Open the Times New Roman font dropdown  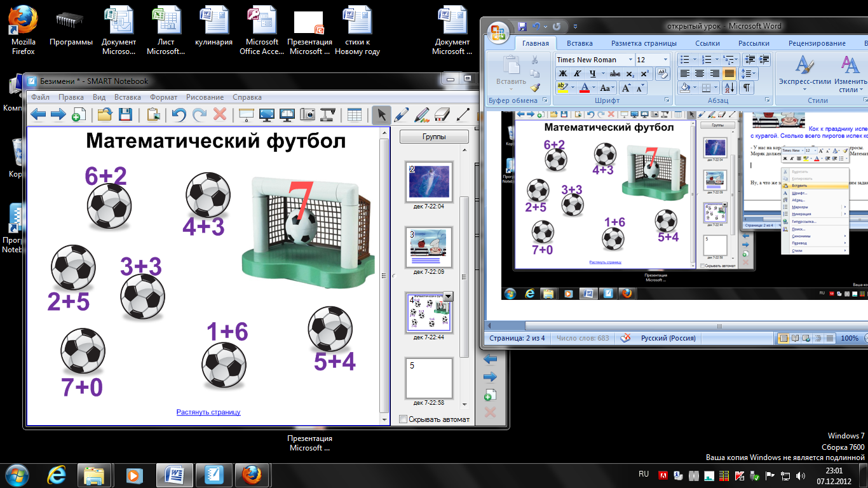[x=630, y=60]
